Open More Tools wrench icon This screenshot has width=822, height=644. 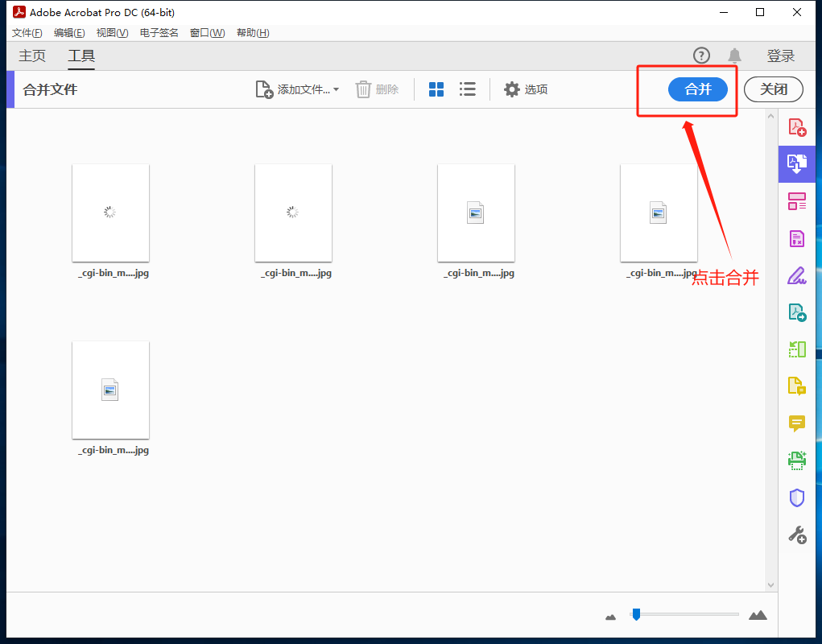tap(796, 535)
